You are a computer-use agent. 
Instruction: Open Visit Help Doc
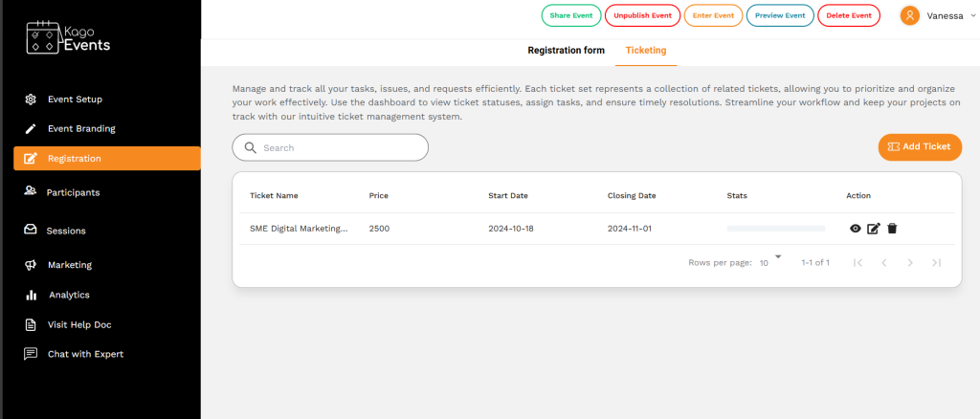pos(79,324)
